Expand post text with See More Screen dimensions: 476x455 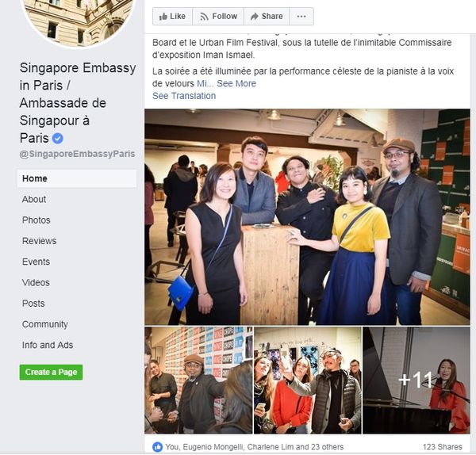tap(236, 83)
